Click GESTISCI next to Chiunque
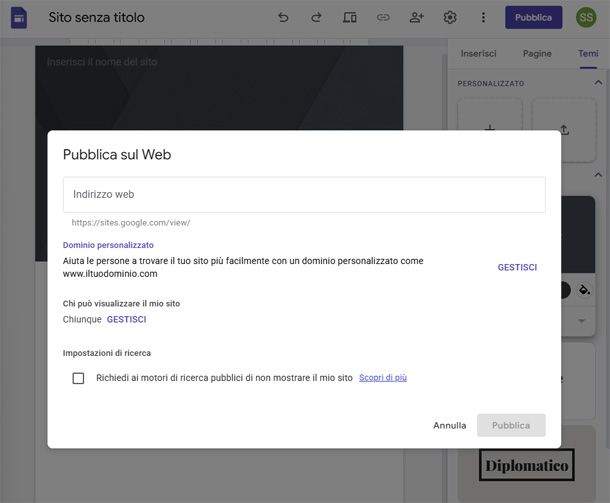 coord(126,319)
